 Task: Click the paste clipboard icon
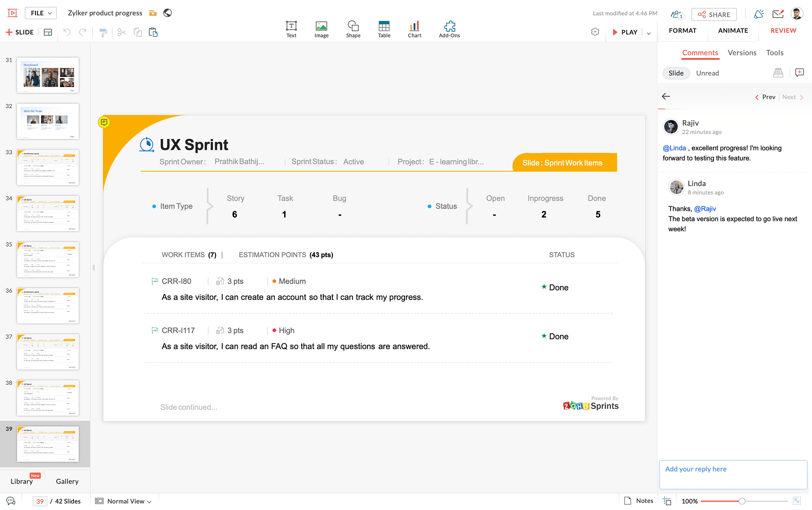(153, 32)
